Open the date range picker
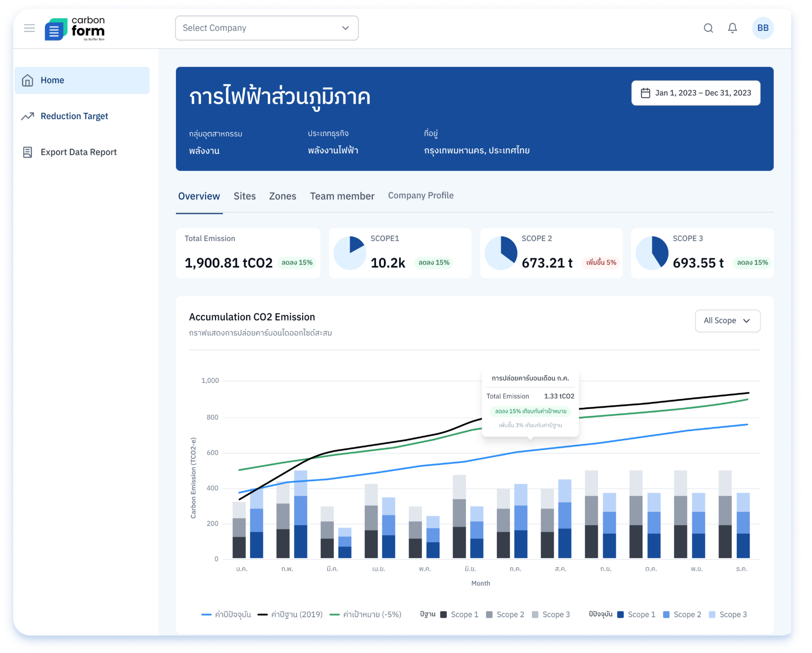 click(696, 93)
